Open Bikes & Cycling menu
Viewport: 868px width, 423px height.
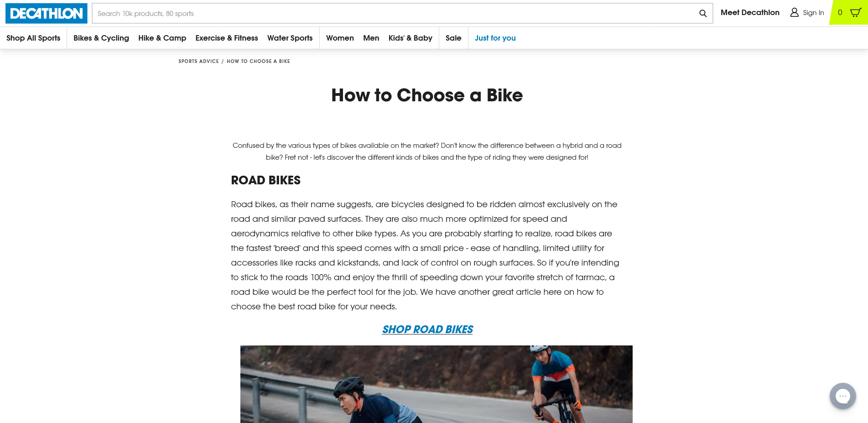[x=101, y=38]
